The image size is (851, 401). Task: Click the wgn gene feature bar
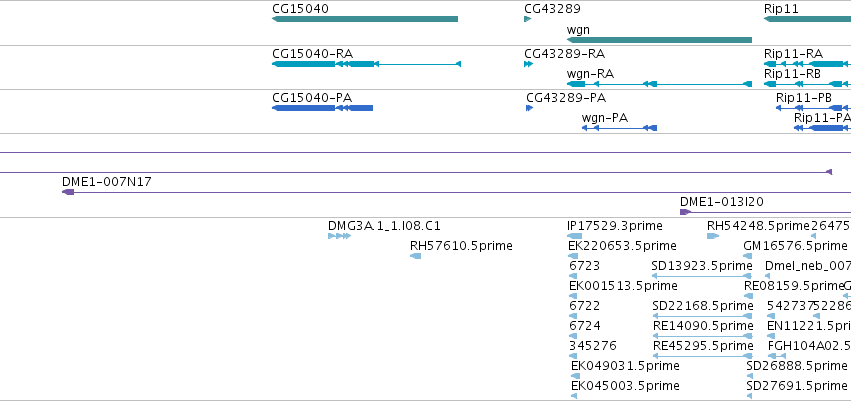(x=659, y=40)
